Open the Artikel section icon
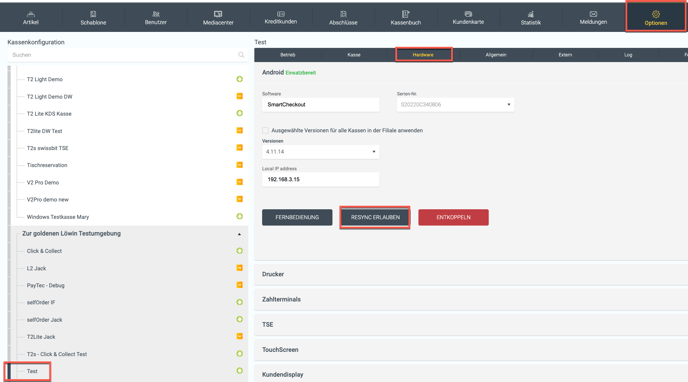Viewport: 688px width, 382px height. pyautogui.click(x=31, y=14)
